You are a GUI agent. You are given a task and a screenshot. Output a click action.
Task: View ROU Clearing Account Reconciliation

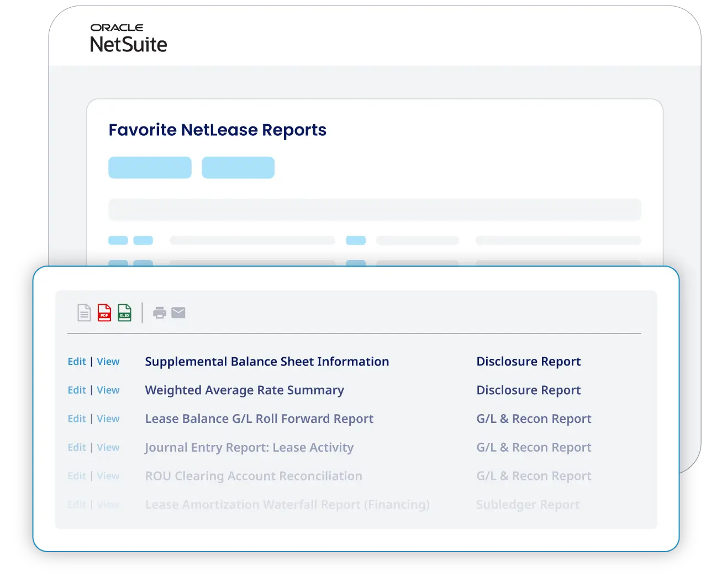108,476
